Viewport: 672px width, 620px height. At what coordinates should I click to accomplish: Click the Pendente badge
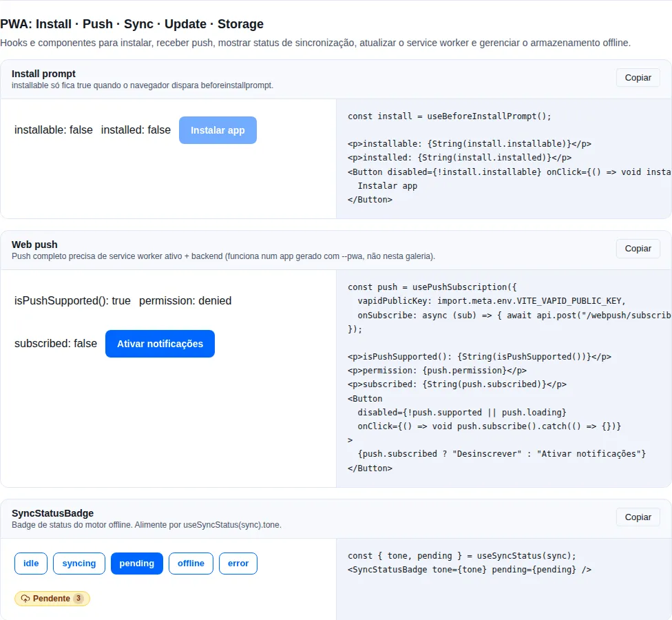point(52,598)
